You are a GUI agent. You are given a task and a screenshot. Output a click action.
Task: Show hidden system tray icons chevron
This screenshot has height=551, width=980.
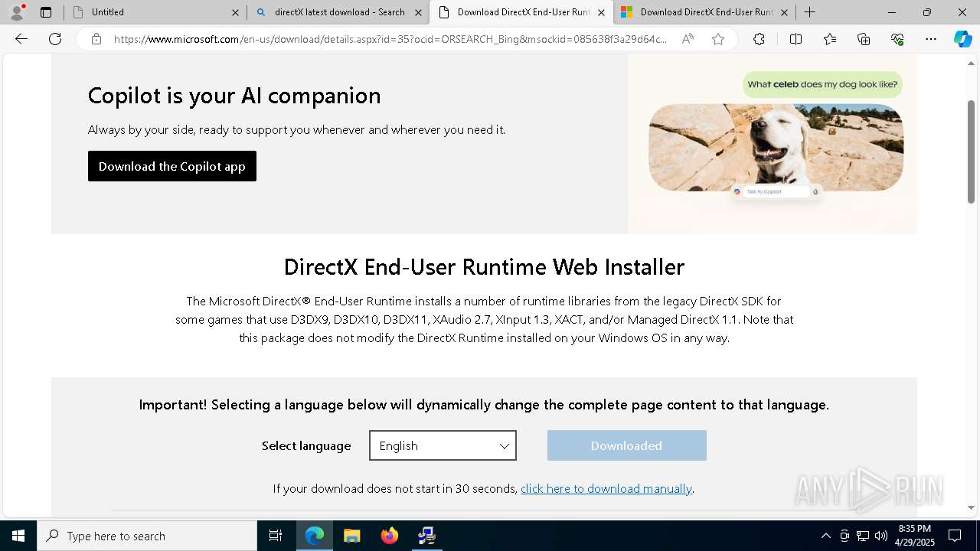(825, 536)
